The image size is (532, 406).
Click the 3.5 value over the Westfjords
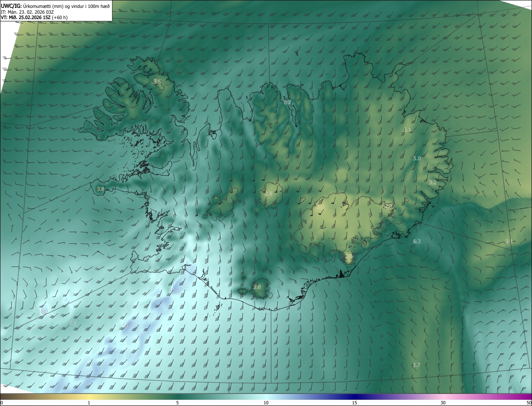(x=157, y=82)
